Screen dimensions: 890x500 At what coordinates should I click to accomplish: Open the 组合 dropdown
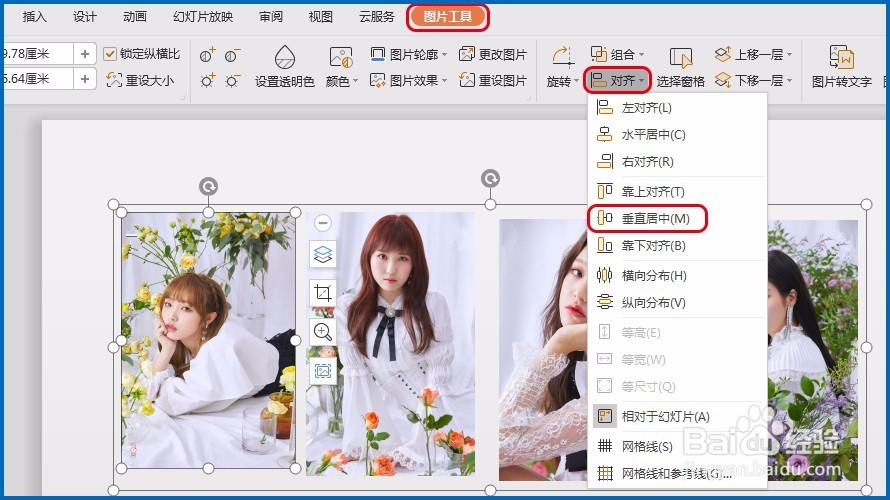coord(618,54)
